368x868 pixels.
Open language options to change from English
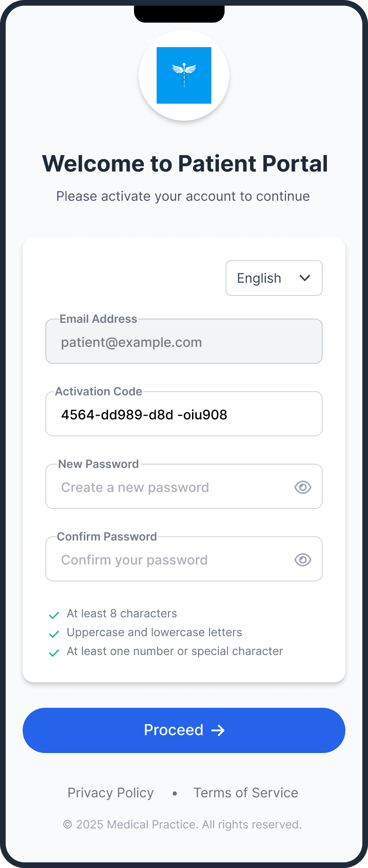(x=274, y=278)
